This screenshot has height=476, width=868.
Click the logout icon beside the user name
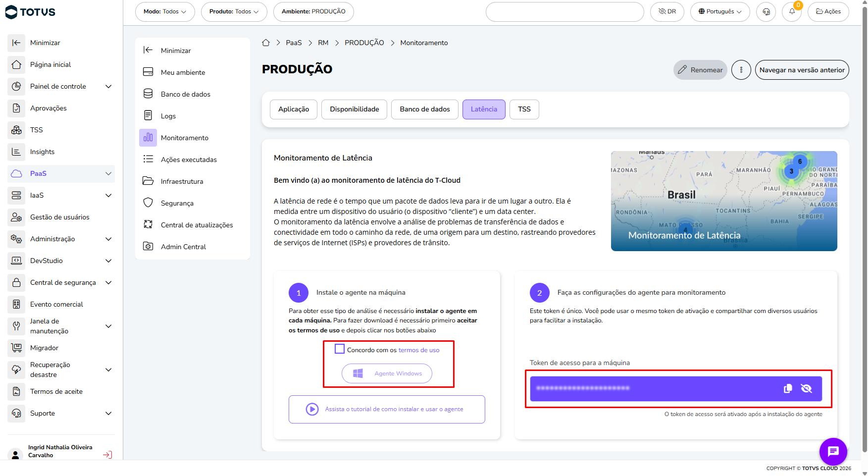pos(107,455)
